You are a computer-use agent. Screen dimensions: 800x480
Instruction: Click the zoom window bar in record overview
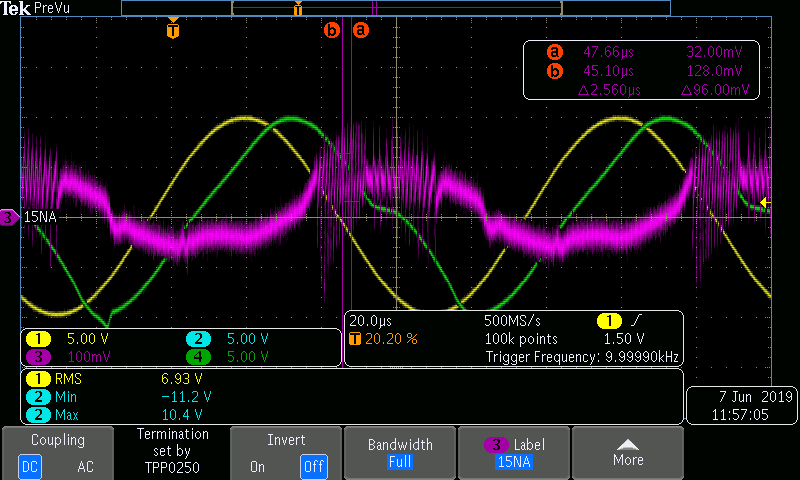coord(397,8)
